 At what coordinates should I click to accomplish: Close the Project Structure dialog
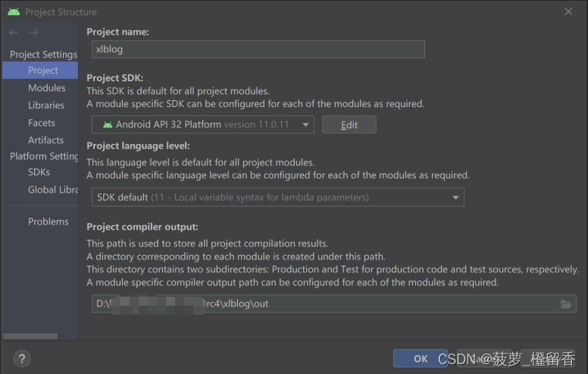[568, 11]
